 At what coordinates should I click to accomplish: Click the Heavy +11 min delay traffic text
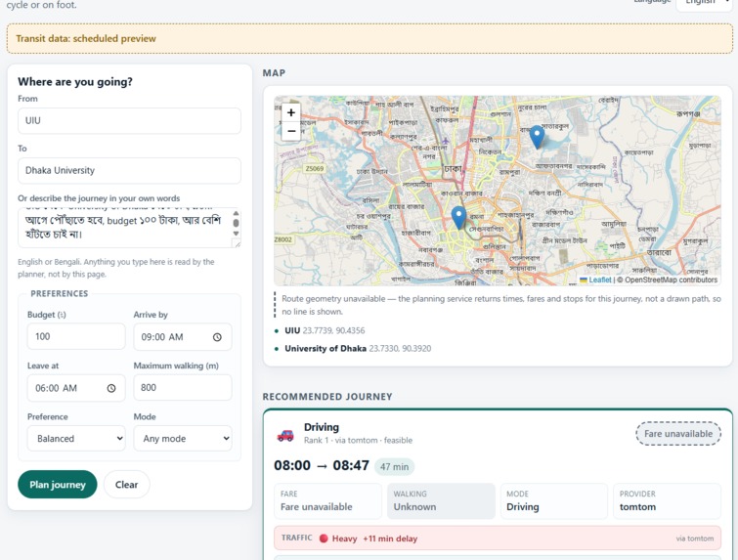(x=374, y=538)
